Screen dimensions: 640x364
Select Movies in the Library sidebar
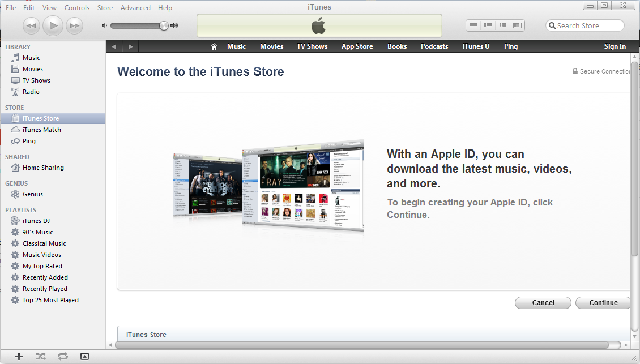coord(53,70)
